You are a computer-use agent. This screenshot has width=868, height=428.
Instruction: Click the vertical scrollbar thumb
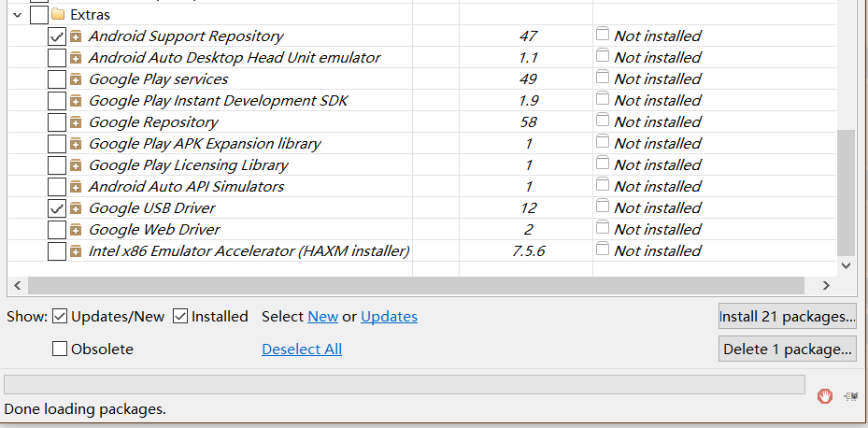coord(846,193)
